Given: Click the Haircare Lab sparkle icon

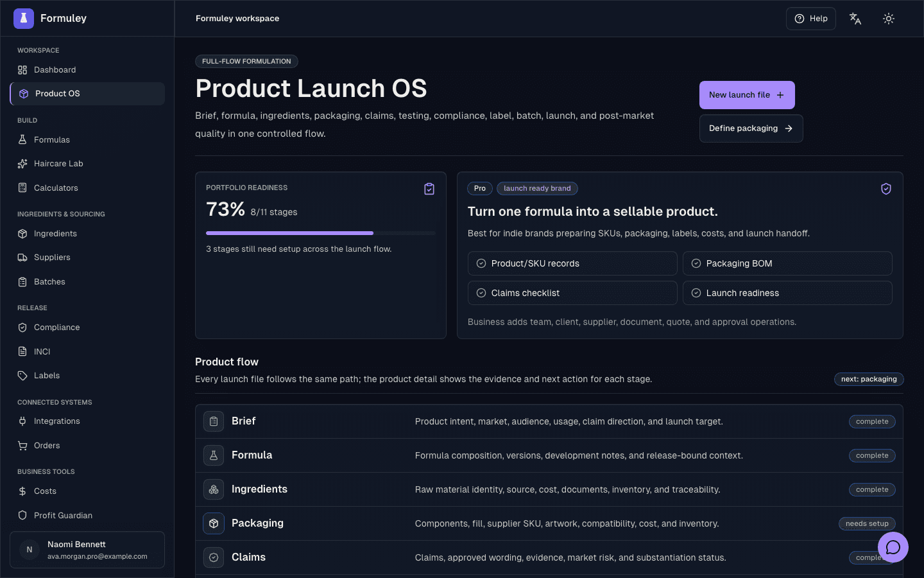Looking at the screenshot, I should pyautogui.click(x=22, y=164).
